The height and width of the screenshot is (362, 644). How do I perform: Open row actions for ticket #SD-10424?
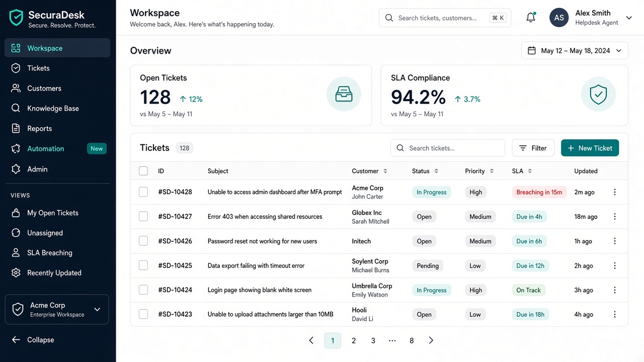click(x=614, y=290)
